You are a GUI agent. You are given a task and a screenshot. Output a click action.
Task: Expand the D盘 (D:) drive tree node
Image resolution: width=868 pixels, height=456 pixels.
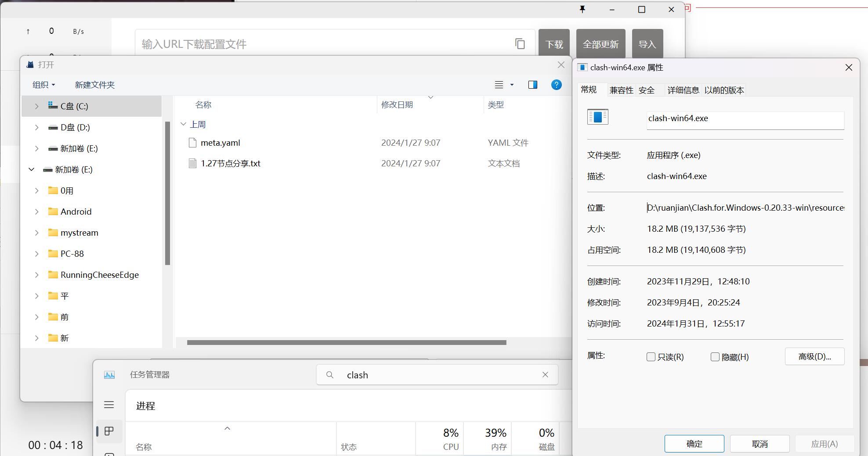37,127
